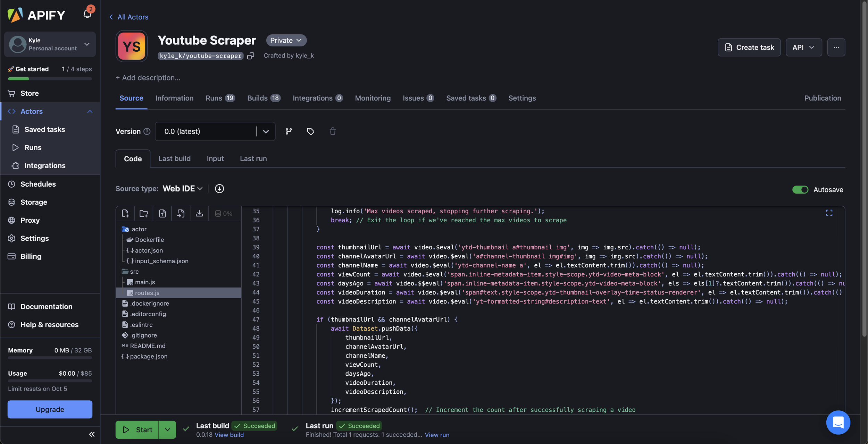Open the Version 0.0 (latest) dropdown
Image resolution: width=868 pixels, height=444 pixels.
pos(266,131)
